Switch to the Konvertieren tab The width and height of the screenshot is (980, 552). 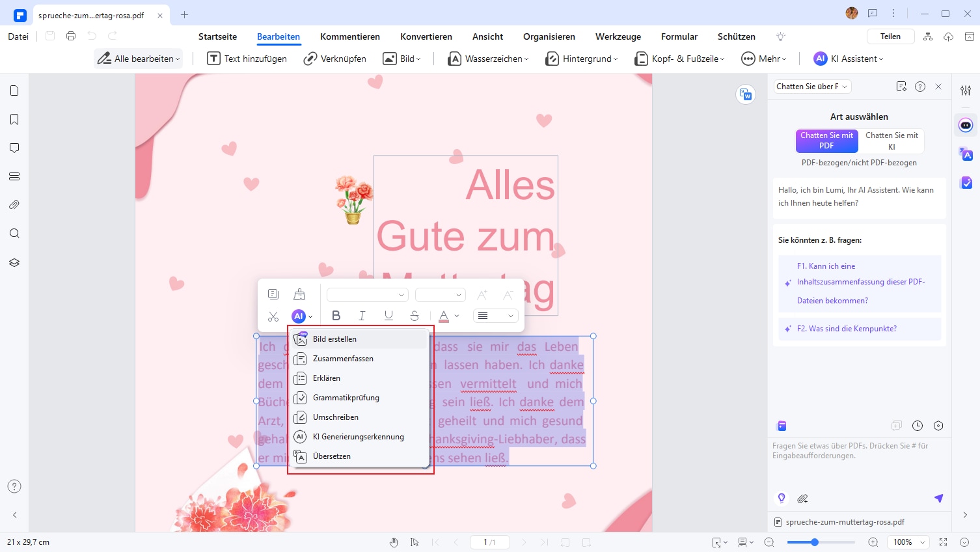point(426,36)
